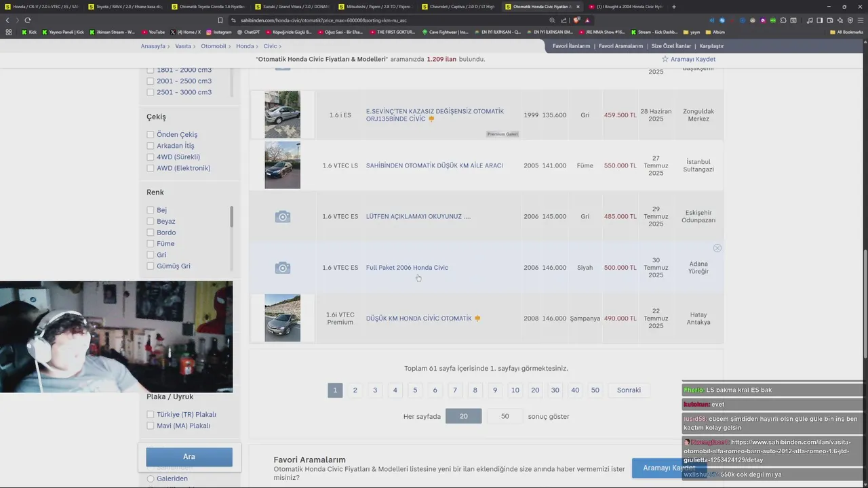868x488 pixels.
Task: Open the extensions puzzle icon
Action: point(783,20)
